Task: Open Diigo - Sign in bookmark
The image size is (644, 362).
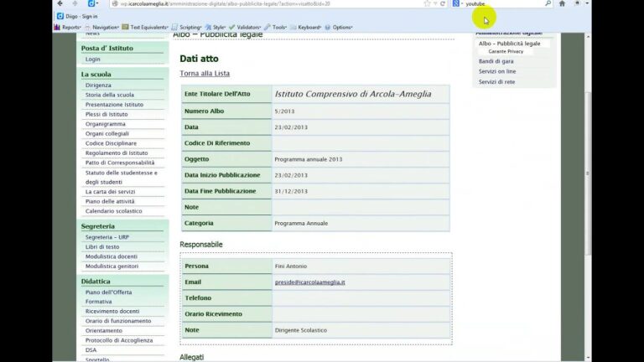Action: pos(77,17)
